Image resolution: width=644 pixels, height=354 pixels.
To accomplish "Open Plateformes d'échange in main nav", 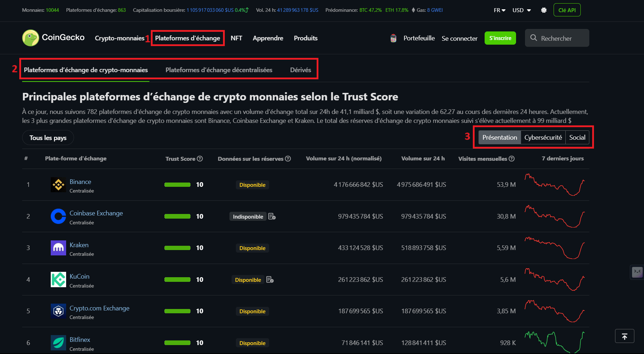I will [188, 38].
